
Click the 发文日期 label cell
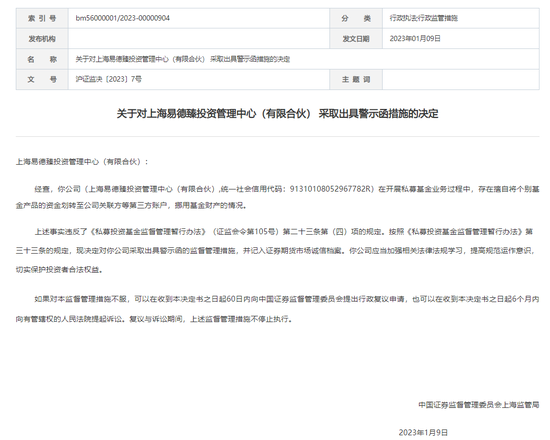(356, 39)
